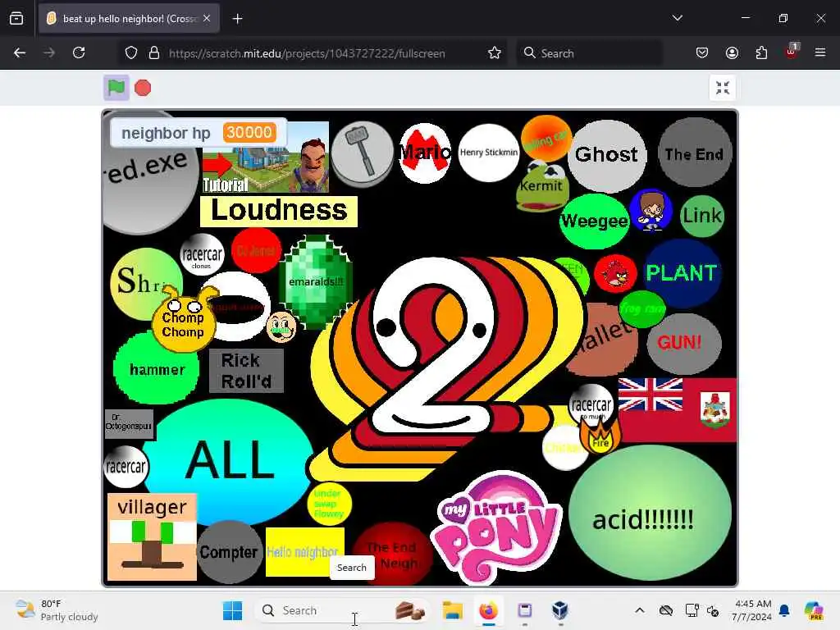840x630 pixels.
Task: Select the small Baldi face icon
Action: click(x=281, y=326)
